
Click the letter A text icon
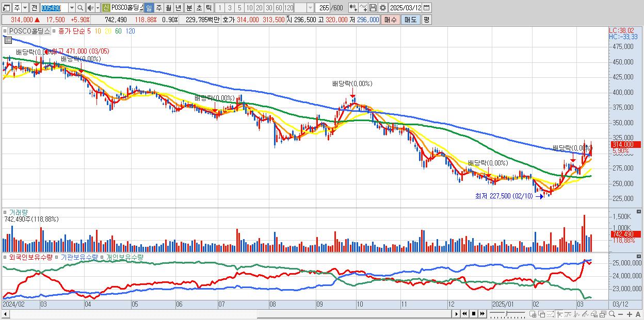click(x=638, y=314)
